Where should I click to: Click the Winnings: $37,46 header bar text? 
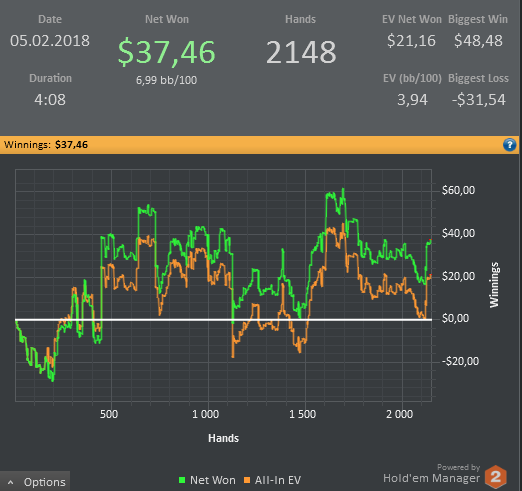[x=46, y=145]
